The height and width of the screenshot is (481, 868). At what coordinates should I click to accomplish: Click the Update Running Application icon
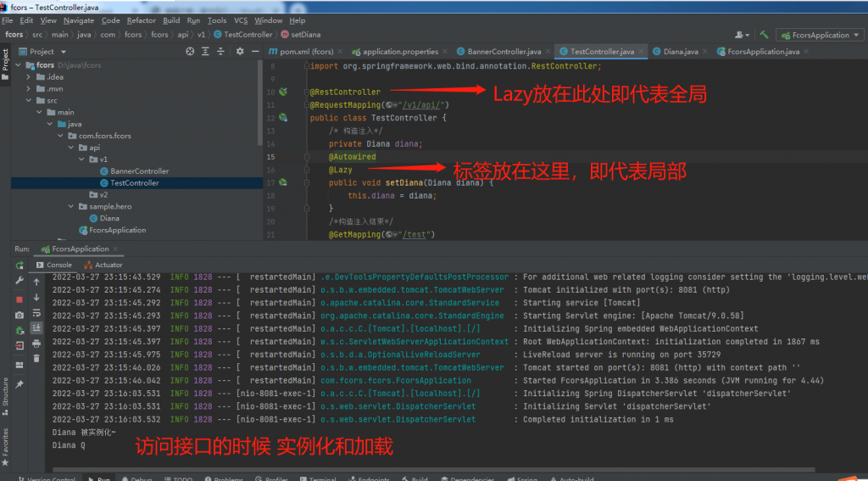[19, 331]
